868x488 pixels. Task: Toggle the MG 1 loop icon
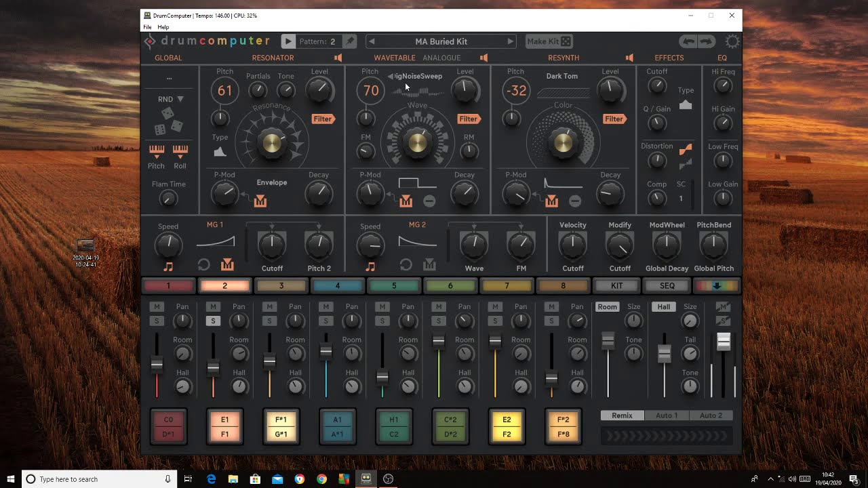[x=203, y=265]
